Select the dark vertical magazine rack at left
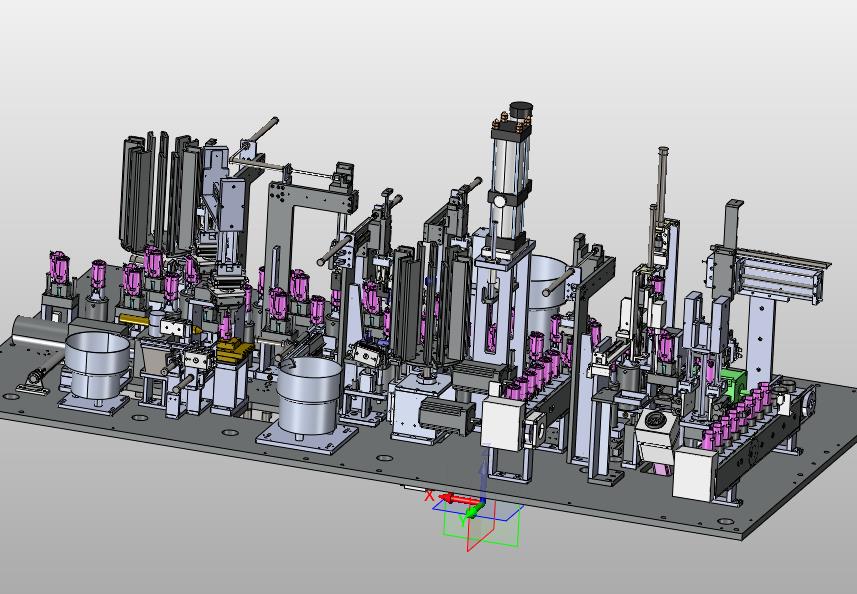Screen dimensions: 857x594 (x=160, y=192)
